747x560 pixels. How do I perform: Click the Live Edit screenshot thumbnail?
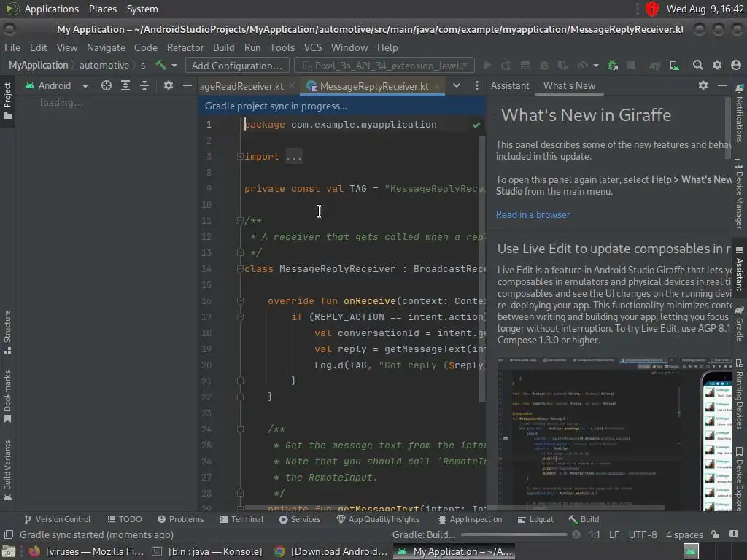614,433
